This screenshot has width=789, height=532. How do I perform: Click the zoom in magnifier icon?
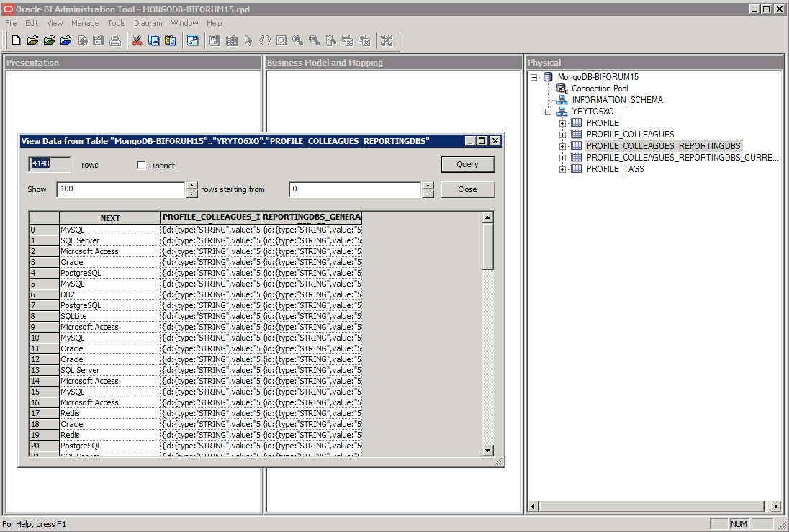tap(297, 40)
